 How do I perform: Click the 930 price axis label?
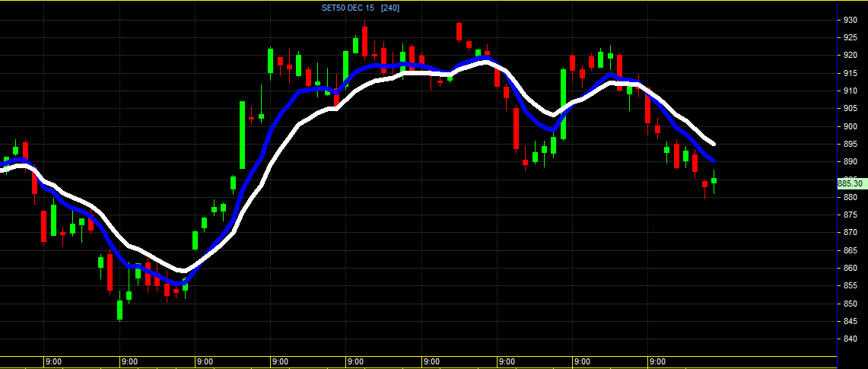(x=850, y=20)
